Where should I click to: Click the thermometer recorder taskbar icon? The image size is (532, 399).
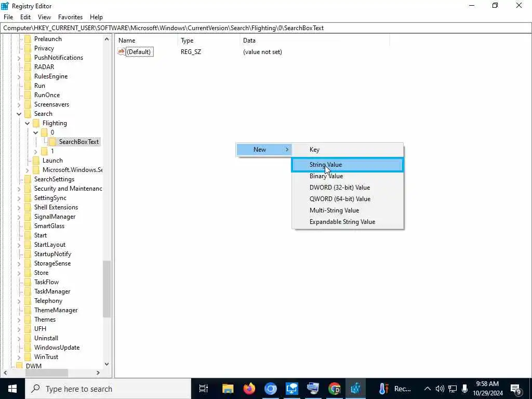point(384,389)
